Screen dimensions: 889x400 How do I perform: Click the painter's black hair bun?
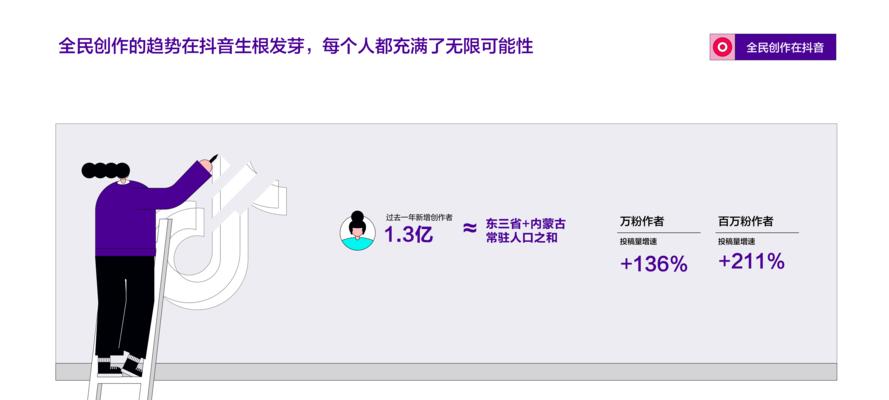[105, 170]
